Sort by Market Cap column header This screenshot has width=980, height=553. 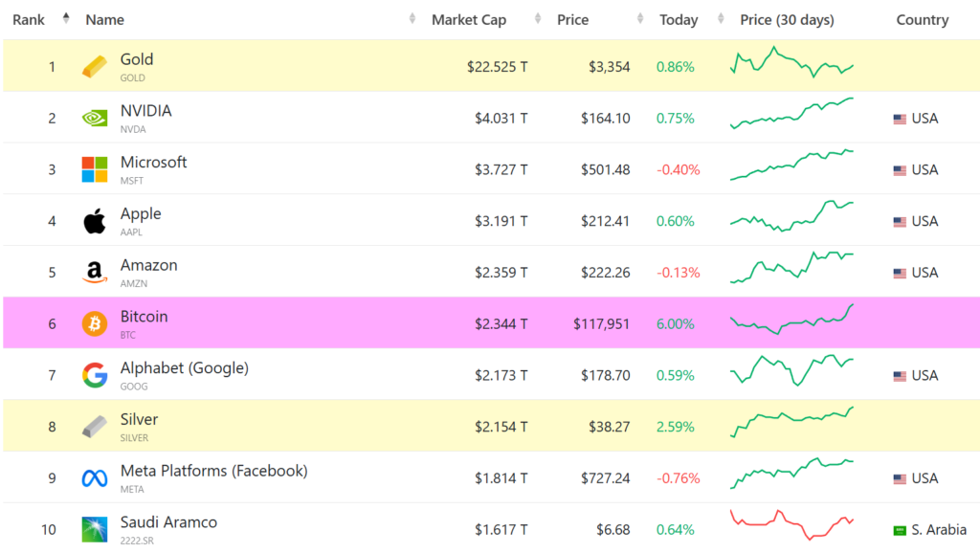coord(469,20)
